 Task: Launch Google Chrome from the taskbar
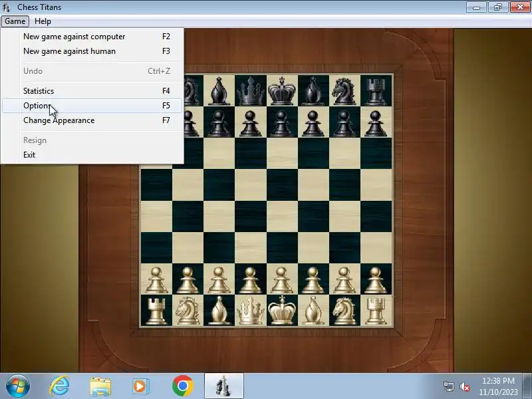coord(182,386)
